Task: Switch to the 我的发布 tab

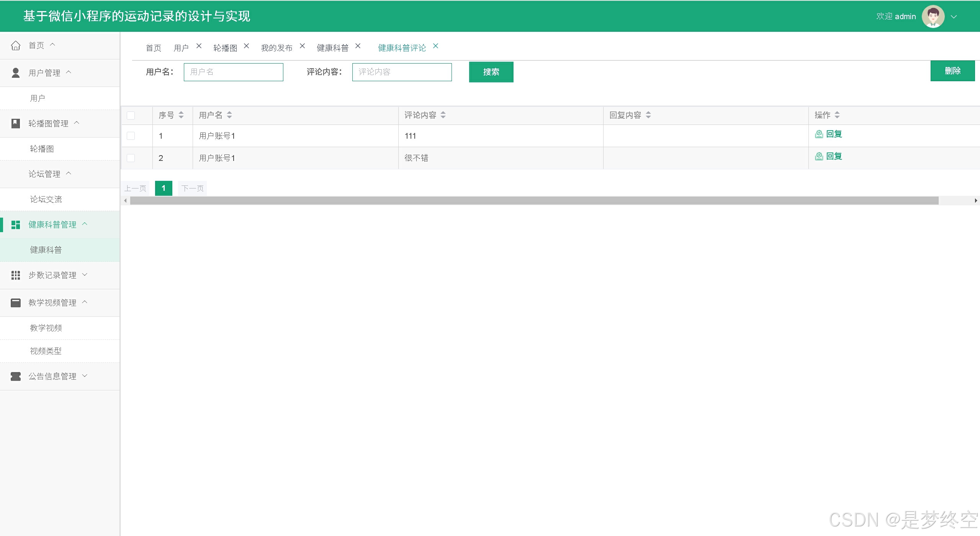Action: coord(276,48)
